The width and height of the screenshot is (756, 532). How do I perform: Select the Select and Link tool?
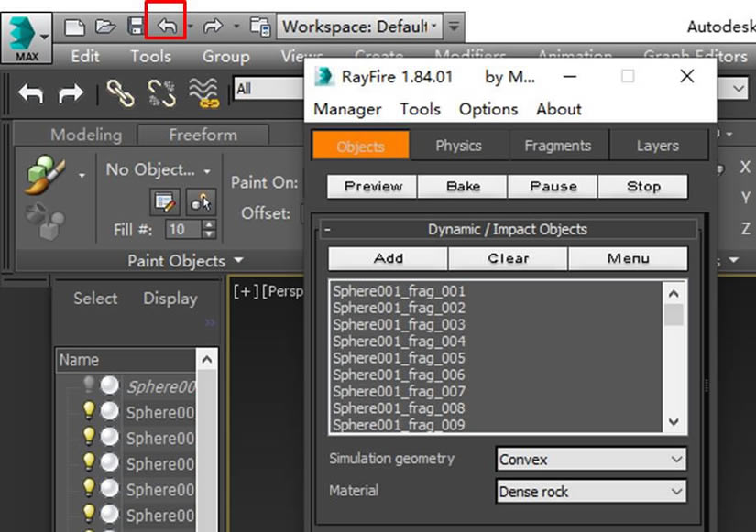[x=120, y=92]
